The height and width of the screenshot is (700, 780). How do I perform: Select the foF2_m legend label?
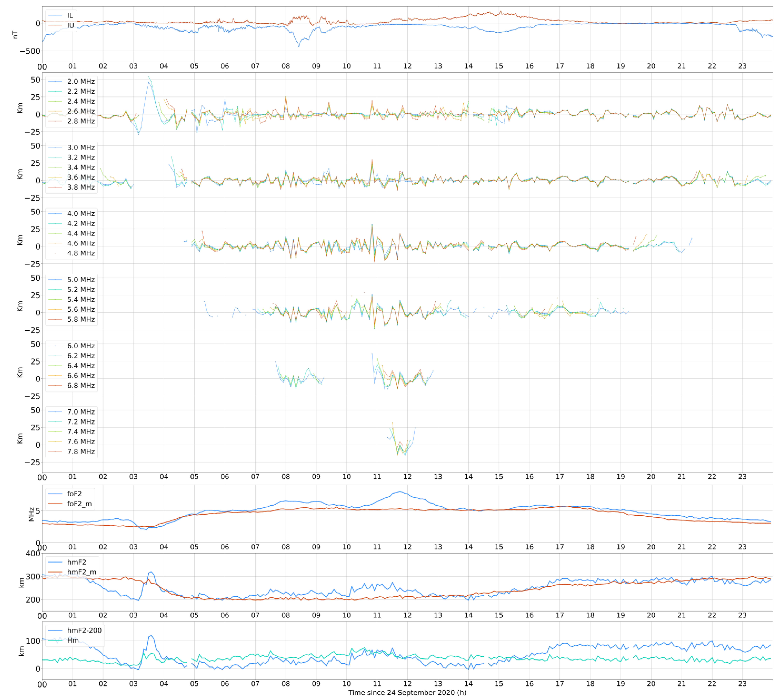click(79, 504)
